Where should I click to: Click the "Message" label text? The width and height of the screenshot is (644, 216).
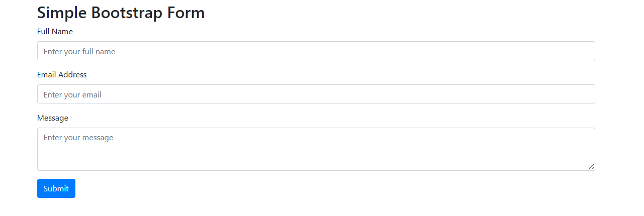click(53, 118)
